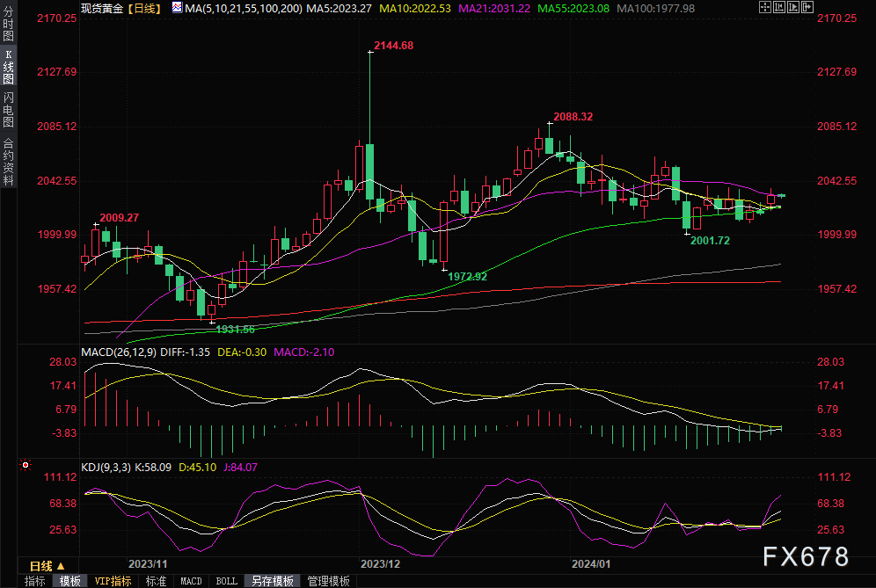Click the red sun marker beside KDJ
Screen dimensions: 876x588
coord(26,465)
